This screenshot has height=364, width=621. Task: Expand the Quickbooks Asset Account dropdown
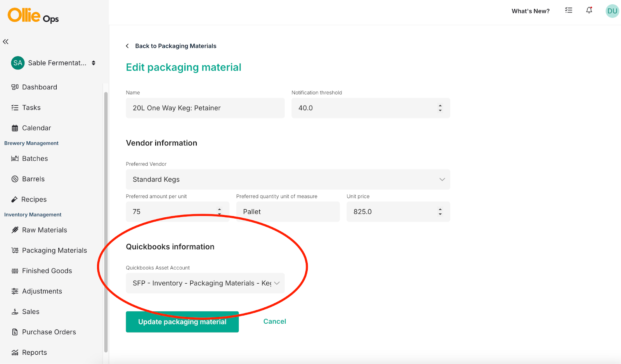[x=205, y=283]
